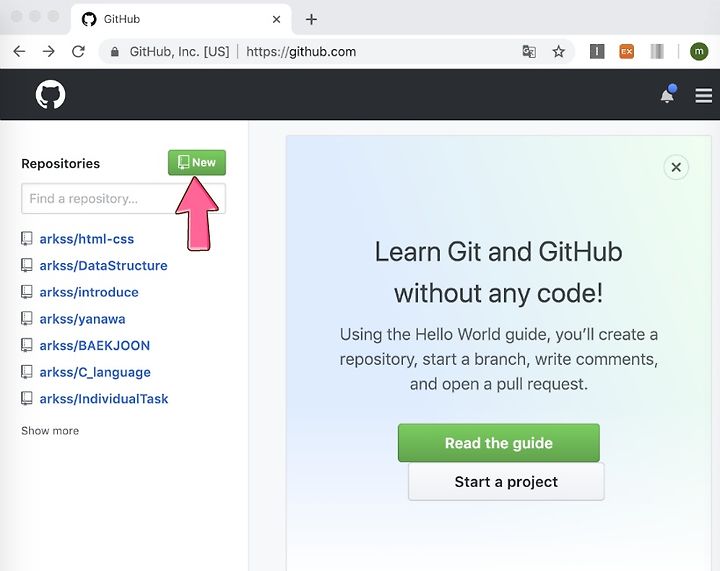
Task: Click the repo icon beside arkss/C_language
Action: pyautogui.click(x=27, y=372)
